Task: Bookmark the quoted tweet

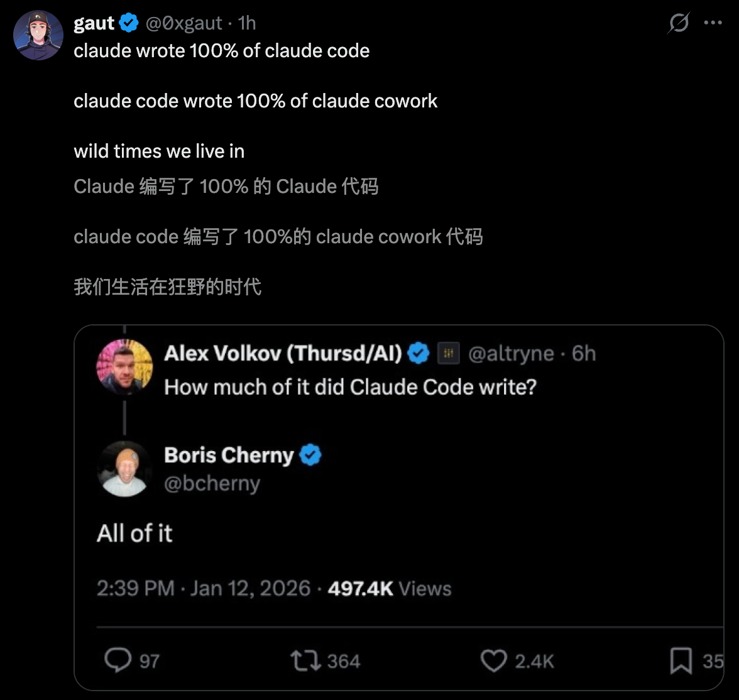Action: coord(681,660)
